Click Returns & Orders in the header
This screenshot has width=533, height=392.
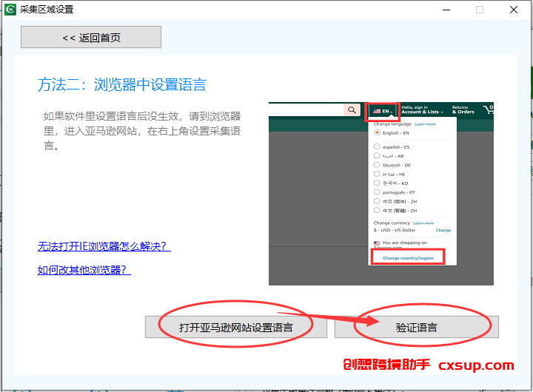click(463, 109)
